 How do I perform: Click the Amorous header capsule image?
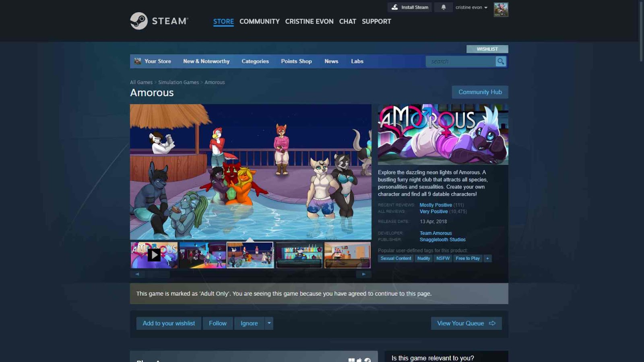pos(443,135)
